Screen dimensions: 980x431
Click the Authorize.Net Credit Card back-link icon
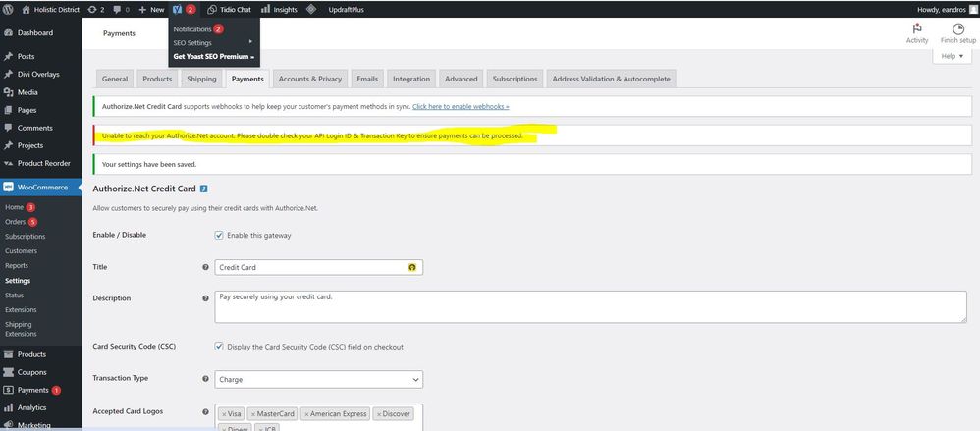pyautogui.click(x=203, y=188)
